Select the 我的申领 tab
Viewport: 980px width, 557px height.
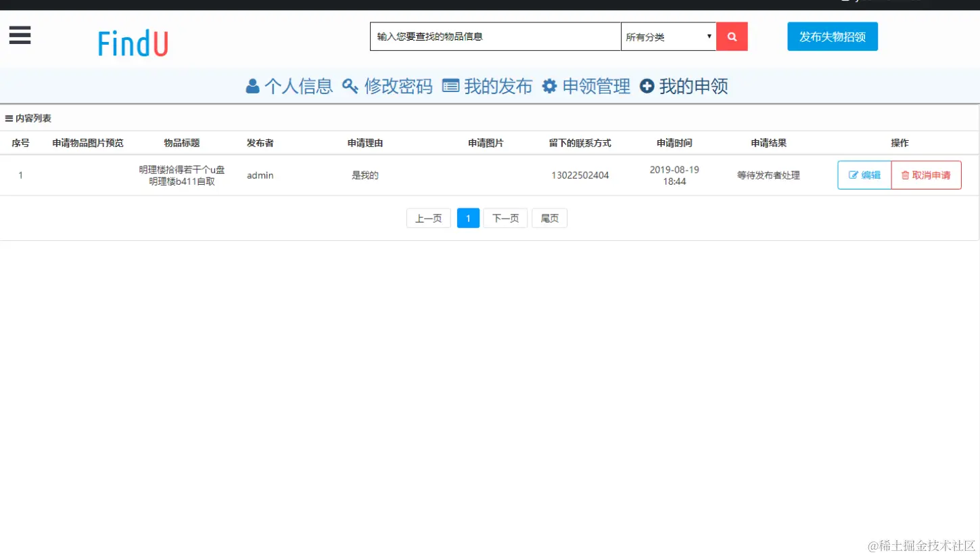click(684, 86)
